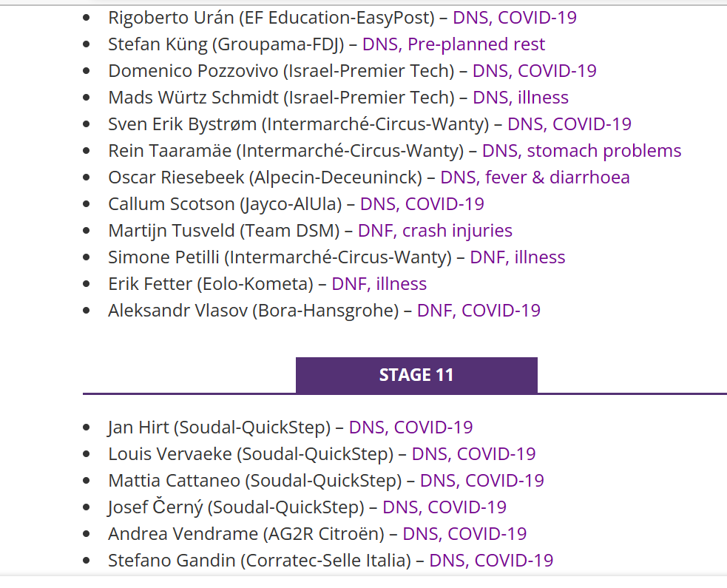Open the "DNS, Pre-planned rest" link
Screen dimensions: 727x588
click(x=453, y=44)
